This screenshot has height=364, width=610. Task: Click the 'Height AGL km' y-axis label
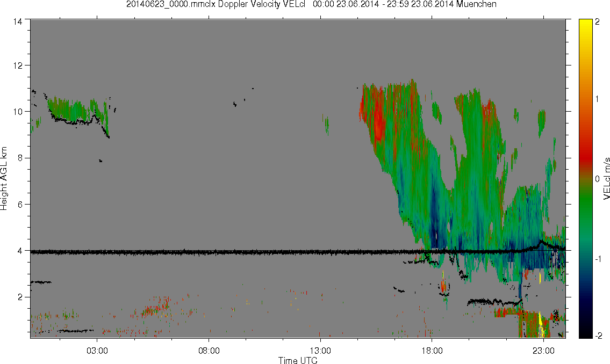coord(4,178)
